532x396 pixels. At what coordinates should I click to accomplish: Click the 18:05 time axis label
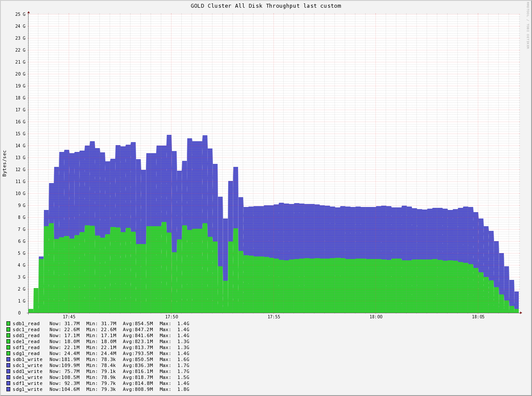(478, 317)
